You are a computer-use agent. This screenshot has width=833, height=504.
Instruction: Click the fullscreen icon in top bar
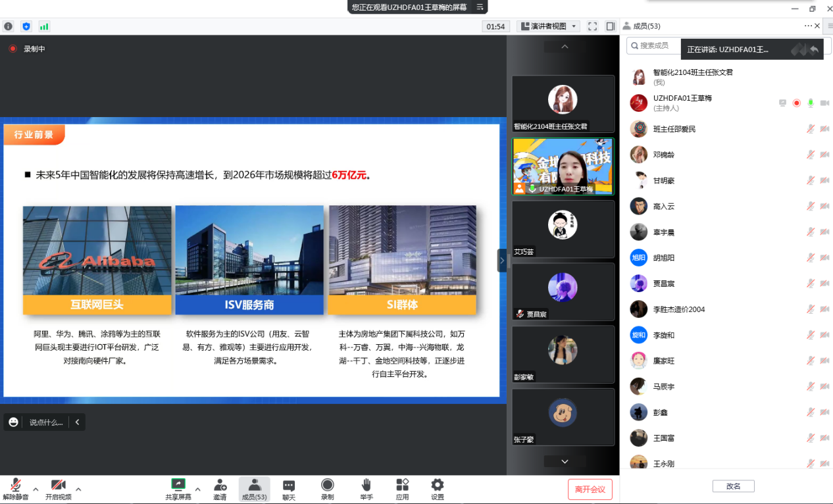tap(592, 26)
